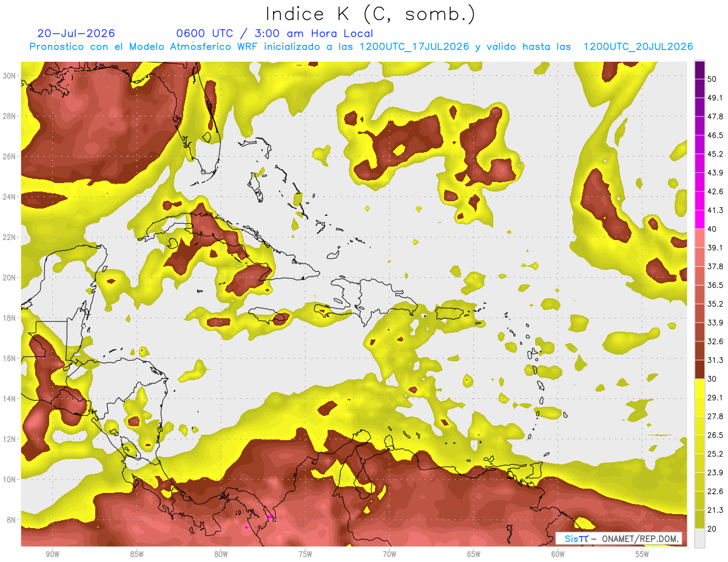Click color scale value '43.9'
Screen dimensions: 728x562
[x=715, y=173]
